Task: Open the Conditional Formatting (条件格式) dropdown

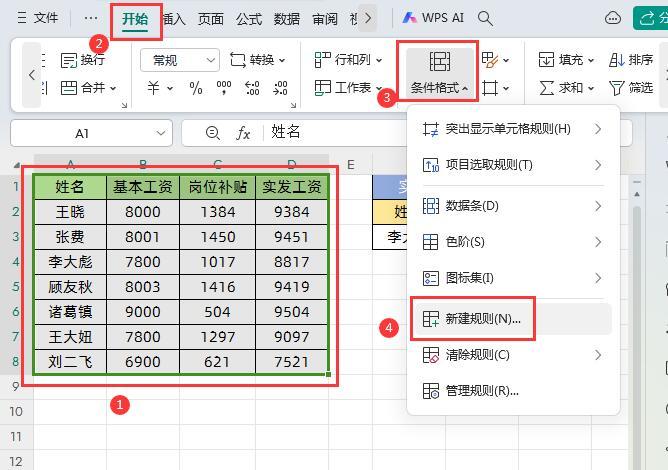Action: click(439, 72)
